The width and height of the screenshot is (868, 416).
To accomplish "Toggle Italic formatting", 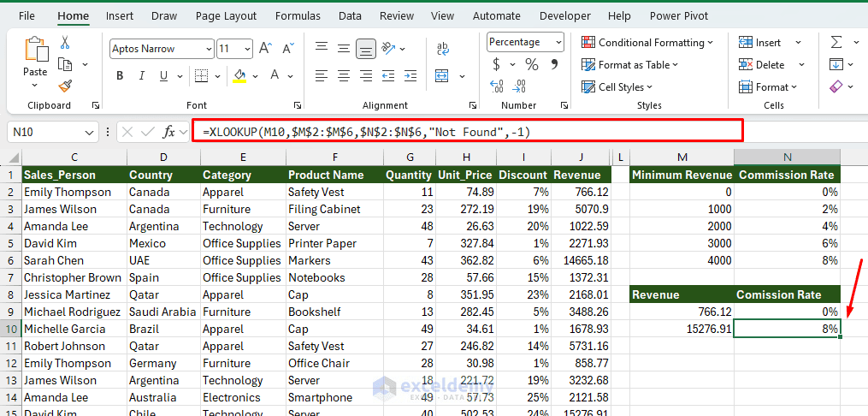I will pyautogui.click(x=142, y=76).
